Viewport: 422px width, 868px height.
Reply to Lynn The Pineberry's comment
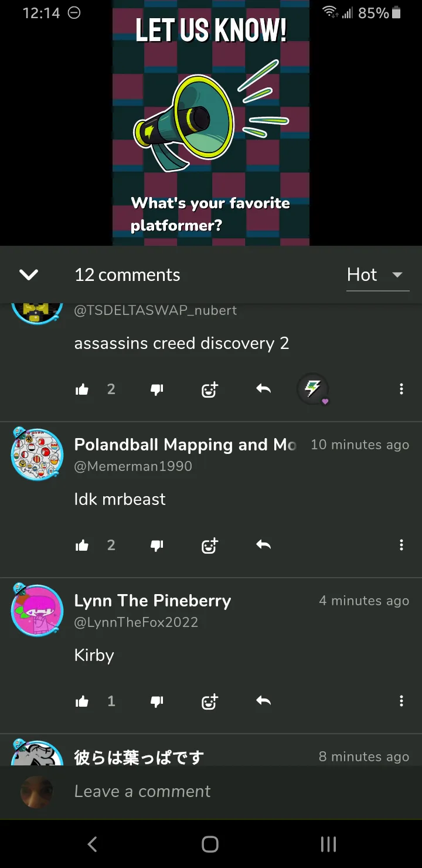pyautogui.click(x=264, y=701)
